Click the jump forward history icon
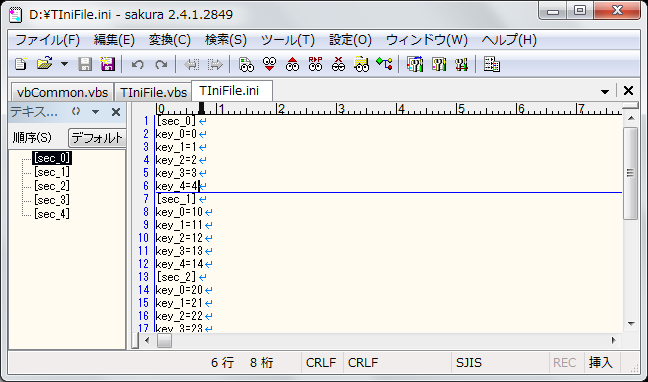 [215, 64]
